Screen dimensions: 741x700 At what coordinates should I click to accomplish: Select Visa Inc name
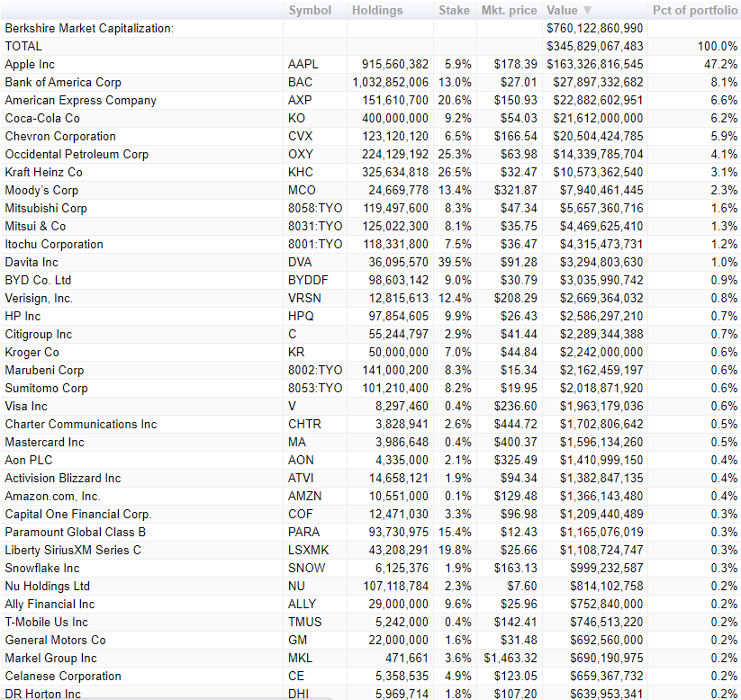[x=26, y=406]
